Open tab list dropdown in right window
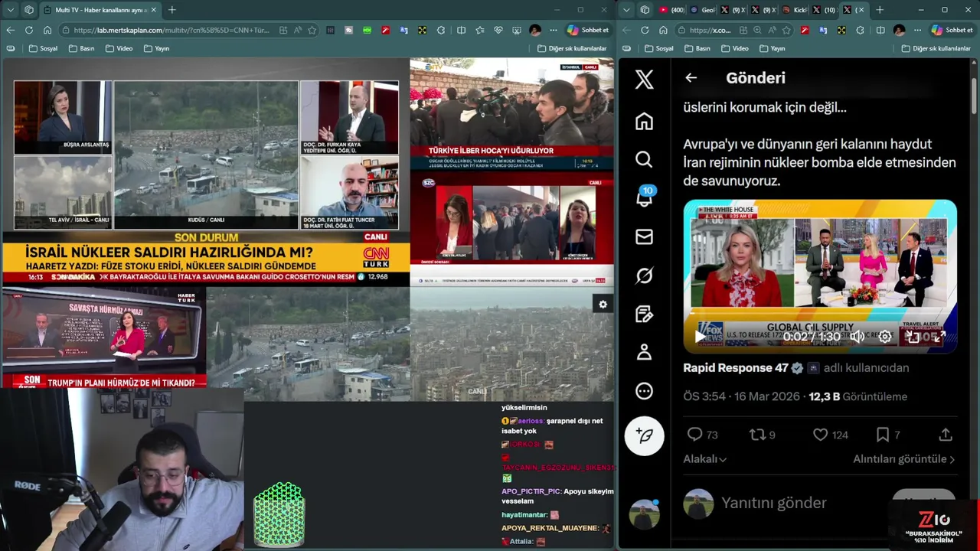The height and width of the screenshot is (551, 980). 626,10
